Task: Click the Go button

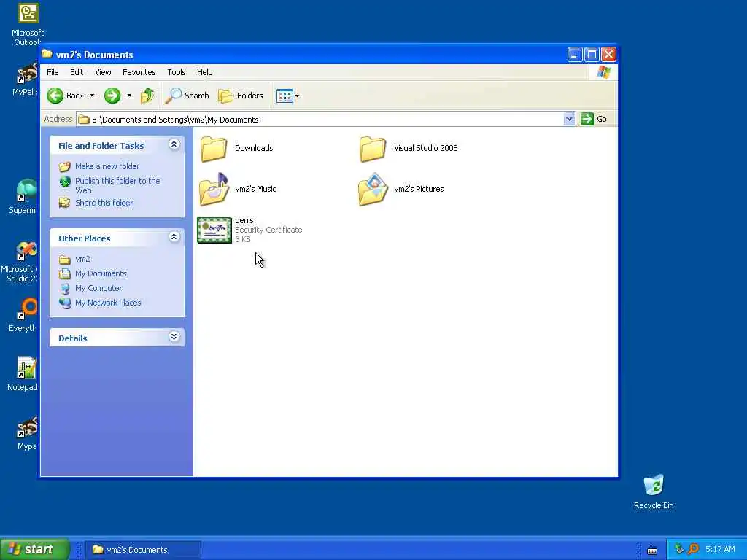Action: click(x=594, y=119)
